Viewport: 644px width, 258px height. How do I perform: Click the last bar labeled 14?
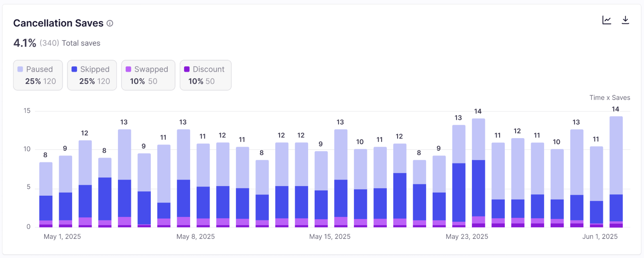click(x=616, y=171)
